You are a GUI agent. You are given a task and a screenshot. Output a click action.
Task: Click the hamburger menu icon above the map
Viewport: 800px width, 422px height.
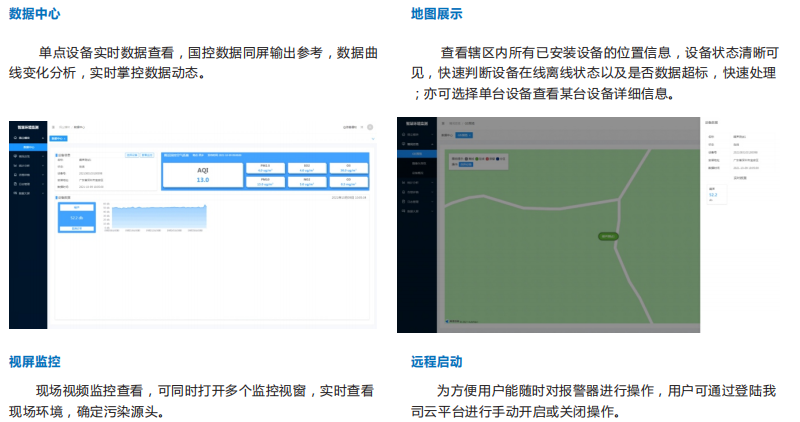pyautogui.click(x=442, y=123)
